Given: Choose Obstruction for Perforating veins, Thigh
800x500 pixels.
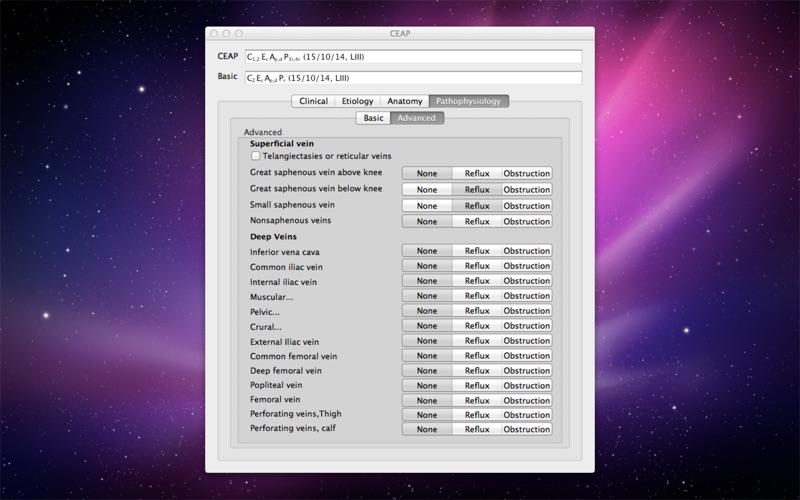Looking at the screenshot, I should tap(527, 415).
